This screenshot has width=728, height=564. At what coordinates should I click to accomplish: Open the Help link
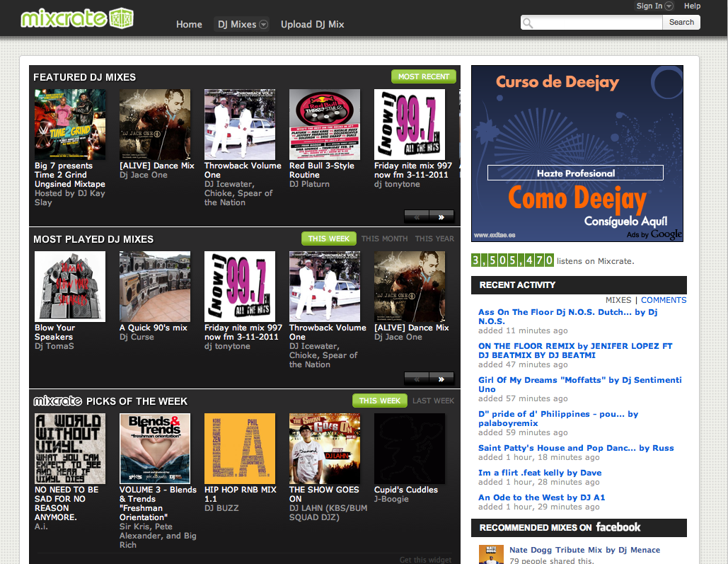692,6
